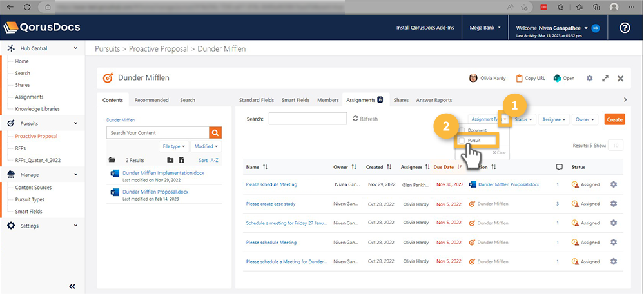
Task: Open gear menu for Nov 30 assignment
Action: click(x=614, y=184)
